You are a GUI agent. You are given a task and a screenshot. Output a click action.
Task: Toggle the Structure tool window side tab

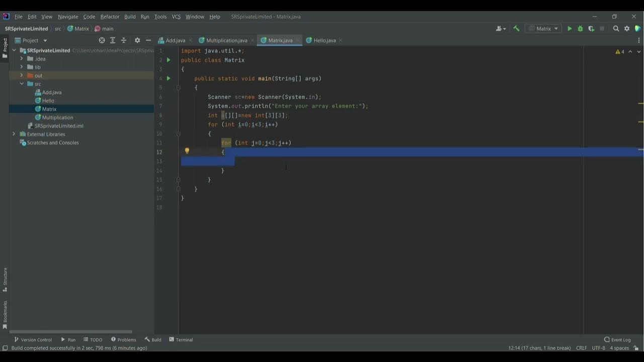point(5,280)
